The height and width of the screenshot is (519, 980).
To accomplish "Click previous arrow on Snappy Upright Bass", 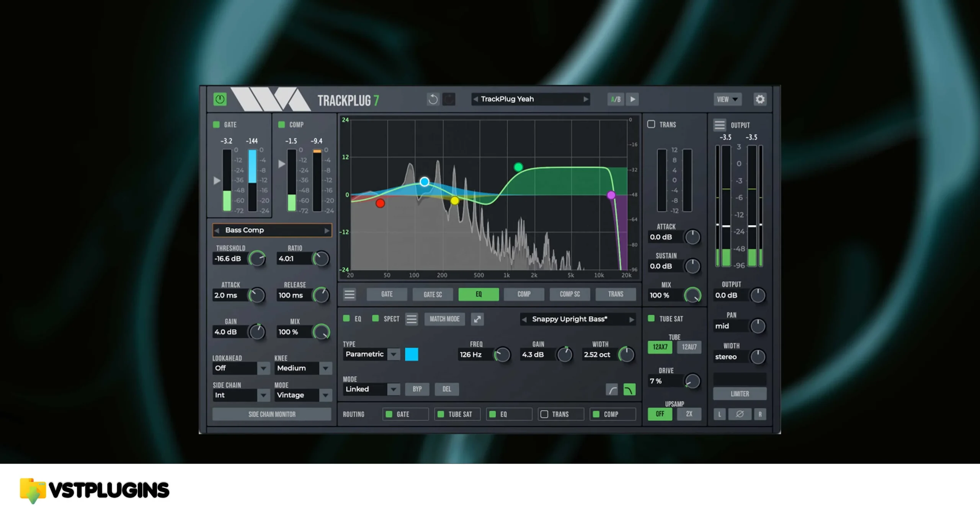I will [524, 319].
